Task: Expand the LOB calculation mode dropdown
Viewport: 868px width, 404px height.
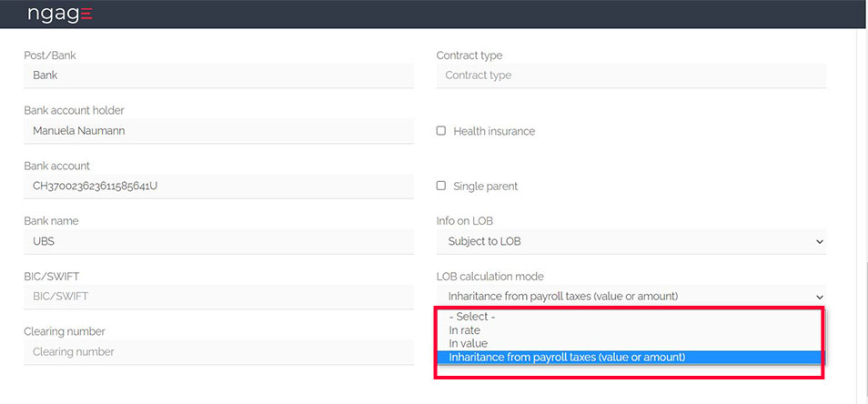Action: pyautogui.click(x=631, y=296)
